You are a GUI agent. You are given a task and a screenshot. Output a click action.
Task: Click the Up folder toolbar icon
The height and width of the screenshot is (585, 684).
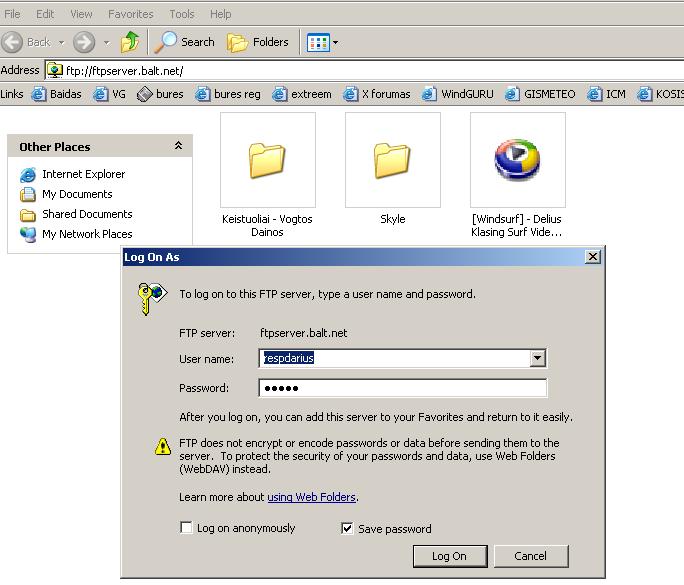tap(130, 42)
